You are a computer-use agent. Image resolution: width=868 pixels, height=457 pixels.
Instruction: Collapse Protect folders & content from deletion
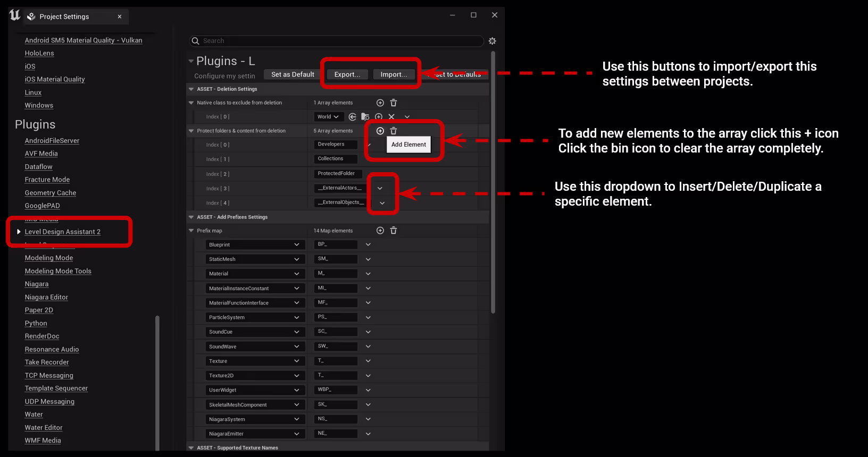coord(191,131)
